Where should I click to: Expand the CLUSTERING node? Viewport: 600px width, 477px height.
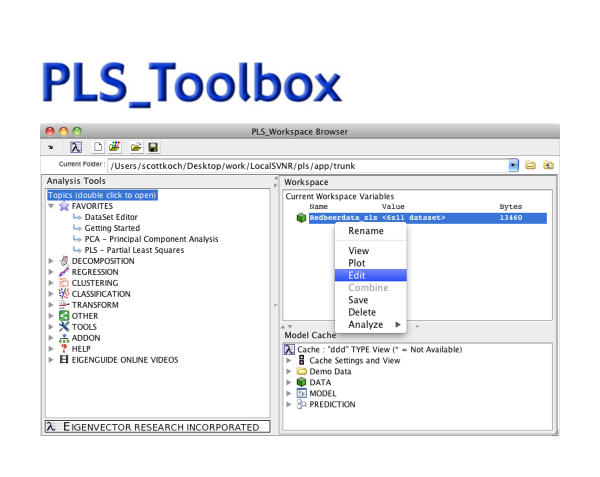[51, 283]
